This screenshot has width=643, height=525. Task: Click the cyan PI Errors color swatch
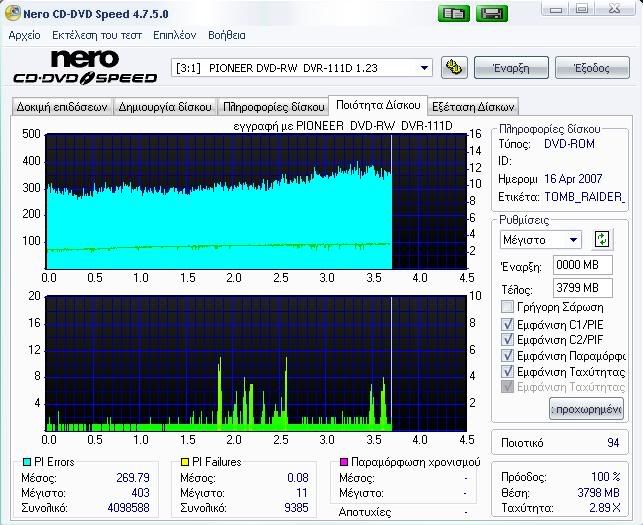(x=26, y=463)
